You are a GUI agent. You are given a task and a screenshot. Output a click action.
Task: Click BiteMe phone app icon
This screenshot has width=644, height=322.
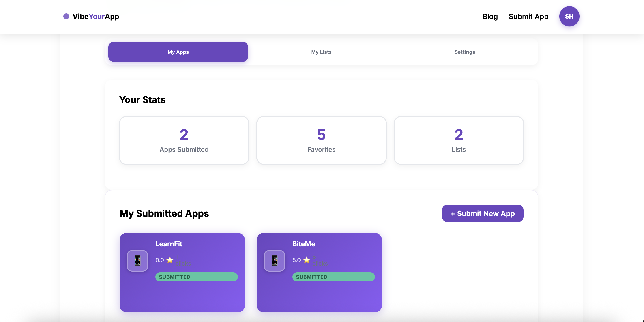point(275,260)
